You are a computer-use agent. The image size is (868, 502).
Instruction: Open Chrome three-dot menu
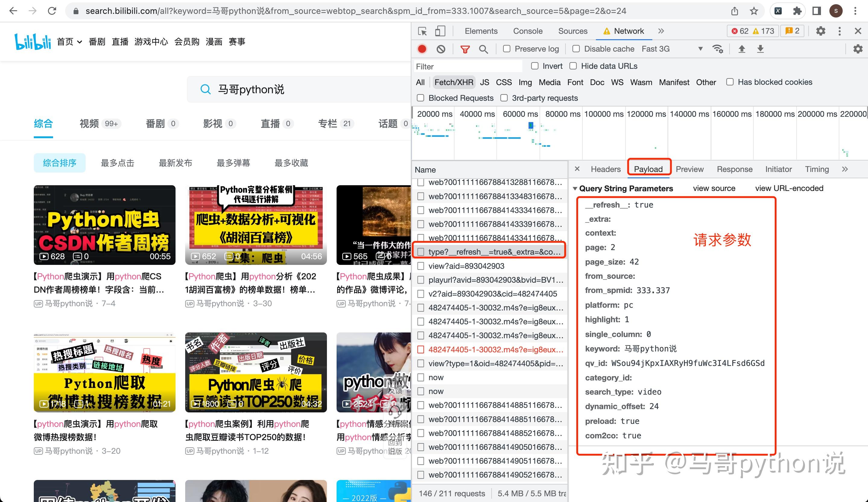coord(855,11)
